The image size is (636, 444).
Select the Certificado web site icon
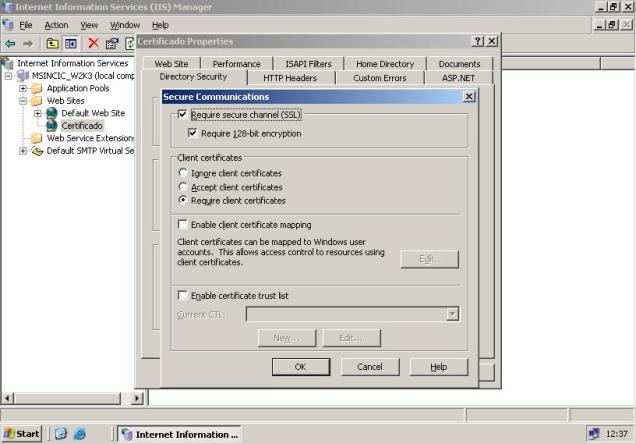pyautogui.click(x=52, y=126)
